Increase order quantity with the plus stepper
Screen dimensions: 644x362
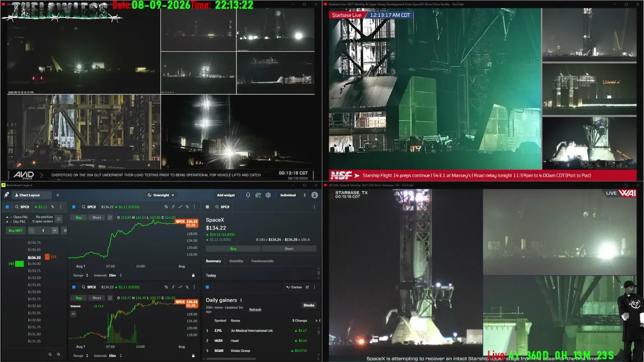(x=55, y=230)
